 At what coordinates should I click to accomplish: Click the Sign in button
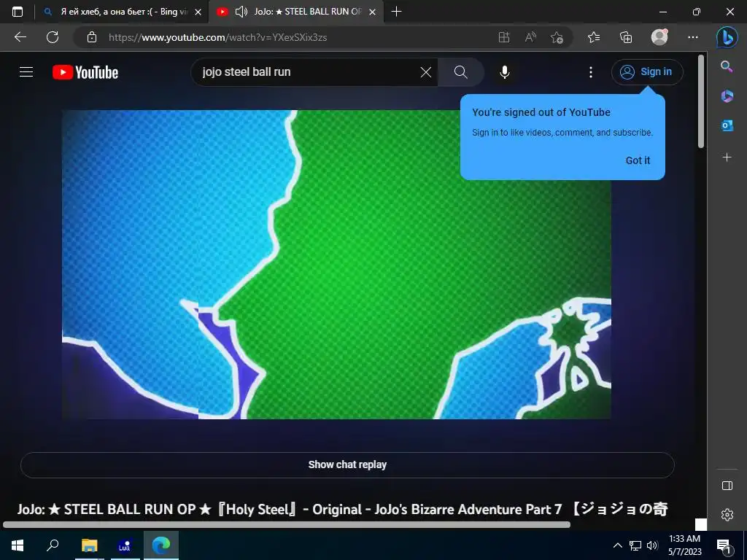[x=647, y=72]
